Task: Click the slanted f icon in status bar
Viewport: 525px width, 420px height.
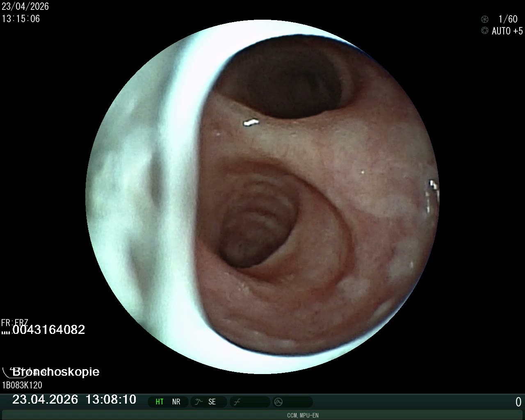Action: (x=237, y=402)
